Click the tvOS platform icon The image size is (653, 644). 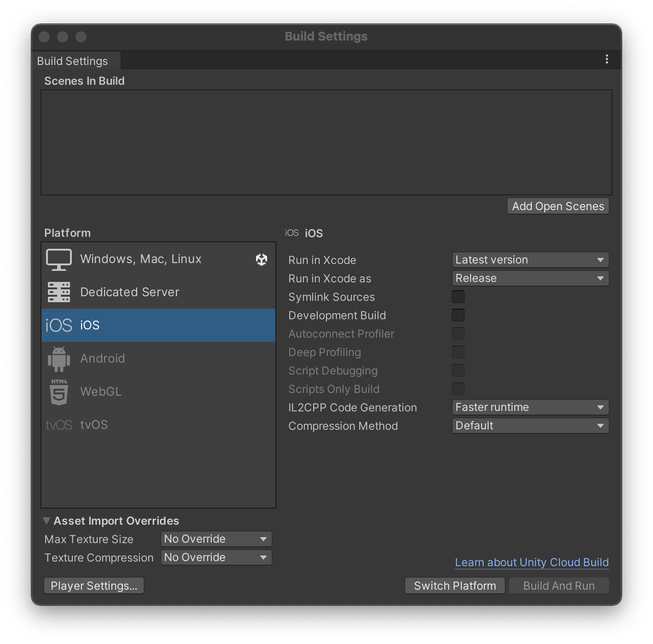click(x=59, y=425)
